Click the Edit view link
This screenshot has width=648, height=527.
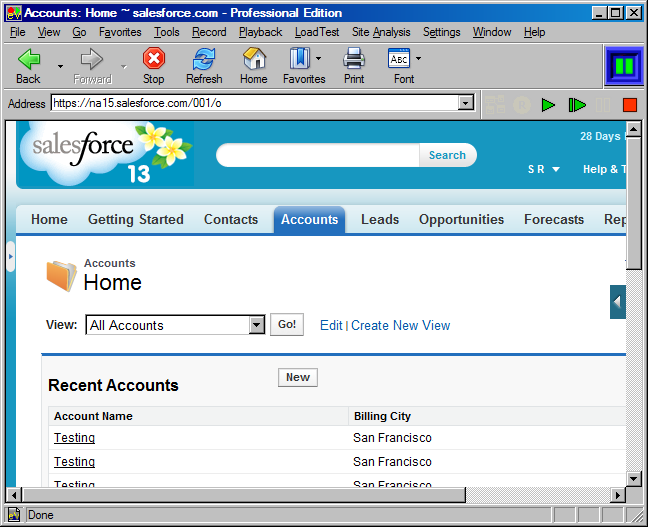pyautogui.click(x=331, y=325)
